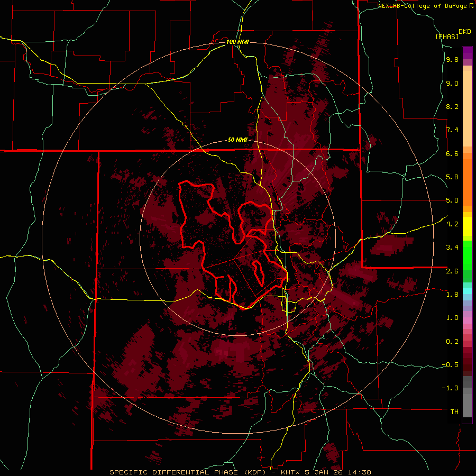Click the -0.5 legend value
Viewport: 476px width, 476px height.
tap(450, 365)
